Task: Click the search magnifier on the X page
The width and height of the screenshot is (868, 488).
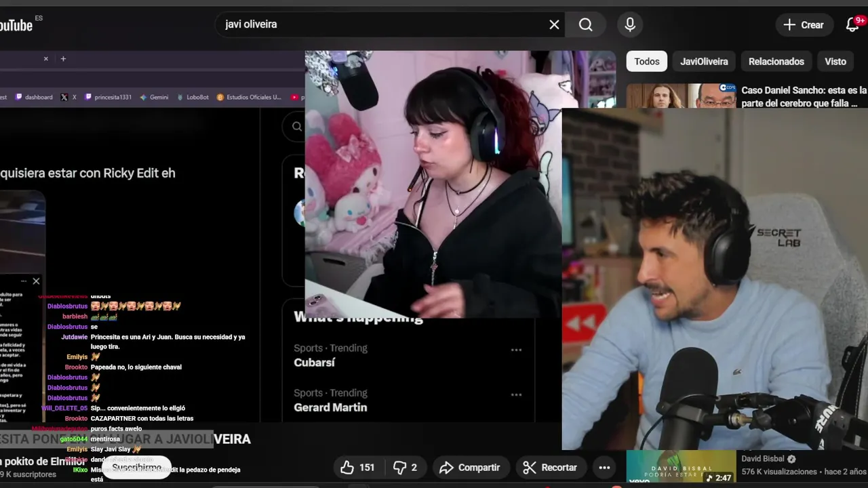Action: click(297, 126)
